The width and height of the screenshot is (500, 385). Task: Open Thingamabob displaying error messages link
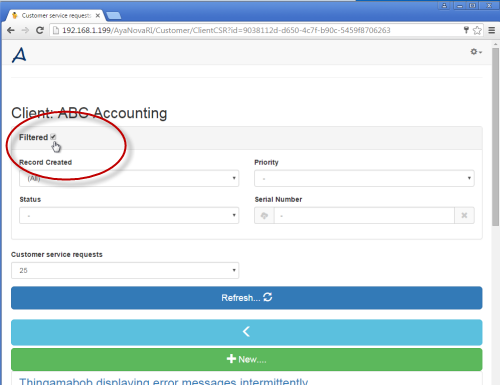coord(163,381)
